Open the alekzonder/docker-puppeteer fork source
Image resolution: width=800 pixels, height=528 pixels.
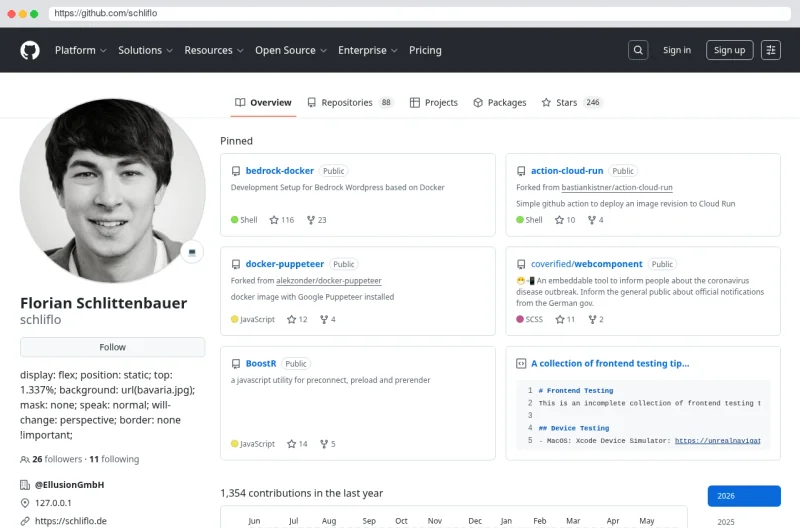pyautogui.click(x=329, y=281)
